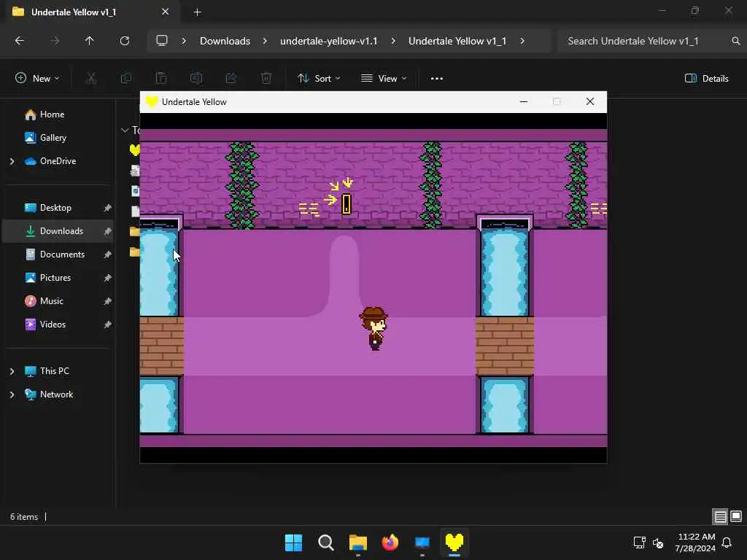
Task: Open the Windows Start menu
Action: coord(293,542)
